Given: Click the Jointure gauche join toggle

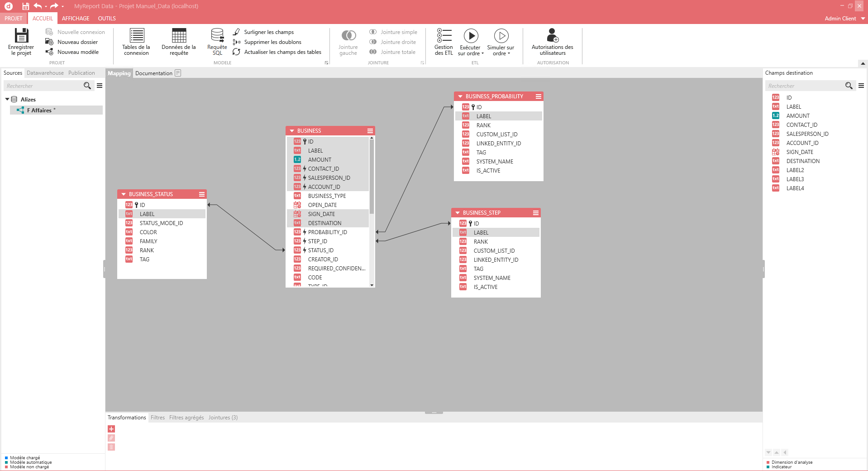Looking at the screenshot, I should [348, 36].
